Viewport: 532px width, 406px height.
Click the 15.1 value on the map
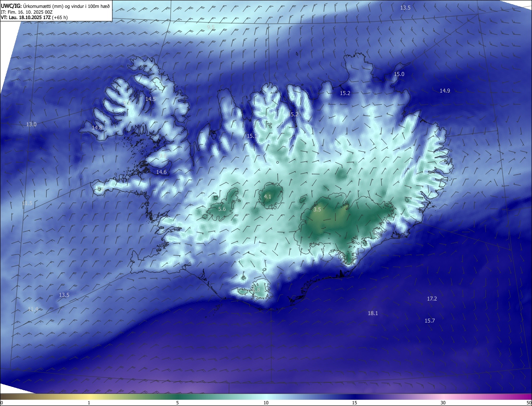point(252,136)
